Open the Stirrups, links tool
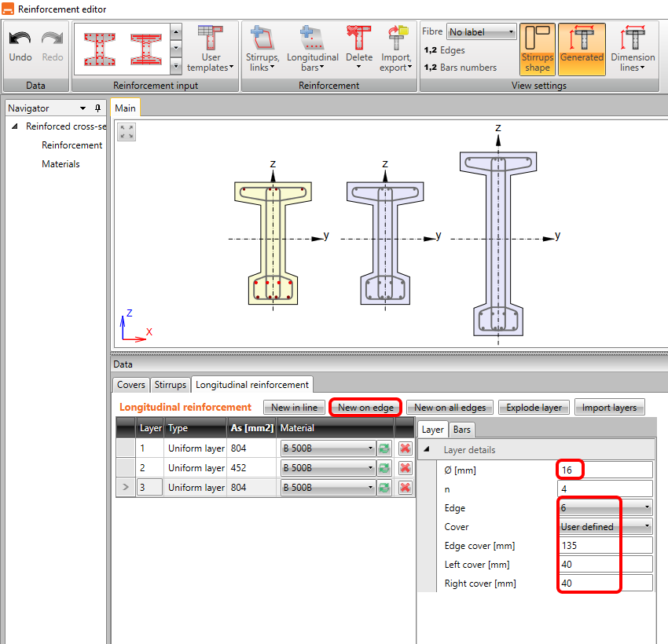668x644 pixels. coord(262,49)
